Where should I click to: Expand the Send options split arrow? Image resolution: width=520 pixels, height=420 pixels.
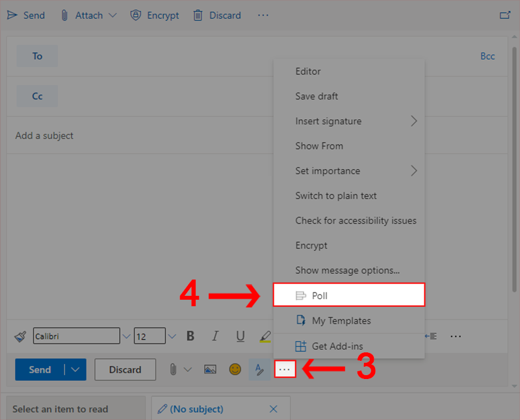click(x=76, y=369)
